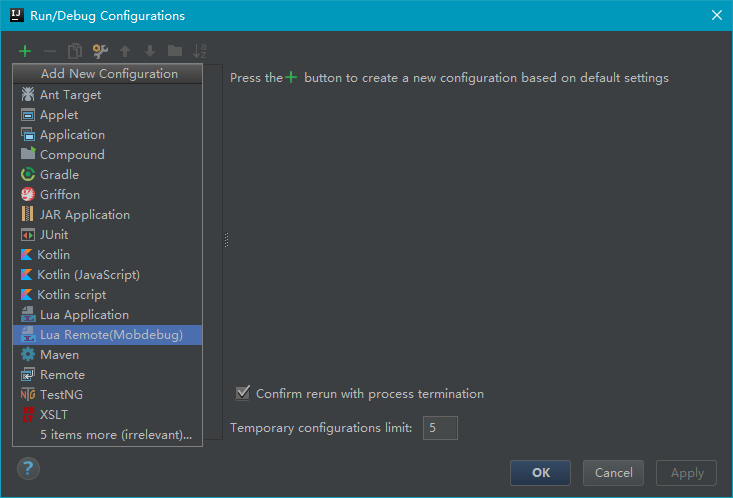Click the Move Up arrow icon
The image size is (733, 498).
(x=125, y=51)
